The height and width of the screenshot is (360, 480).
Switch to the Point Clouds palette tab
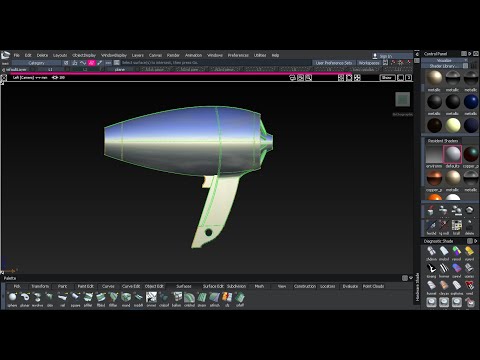373,286
